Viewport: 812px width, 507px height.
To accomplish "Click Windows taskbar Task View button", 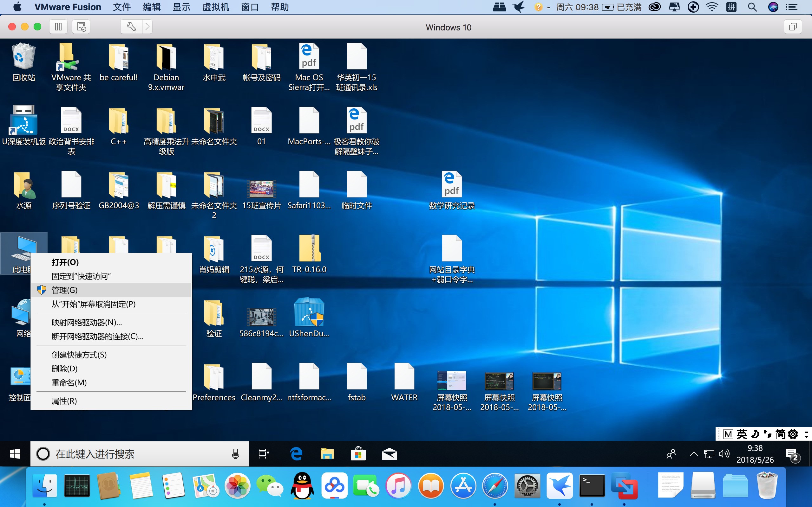I will (263, 453).
